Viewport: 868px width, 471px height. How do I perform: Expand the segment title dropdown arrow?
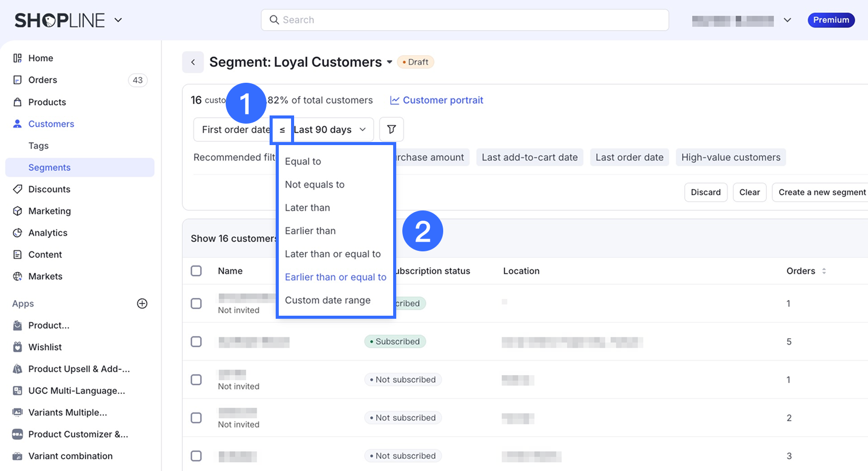[390, 62]
